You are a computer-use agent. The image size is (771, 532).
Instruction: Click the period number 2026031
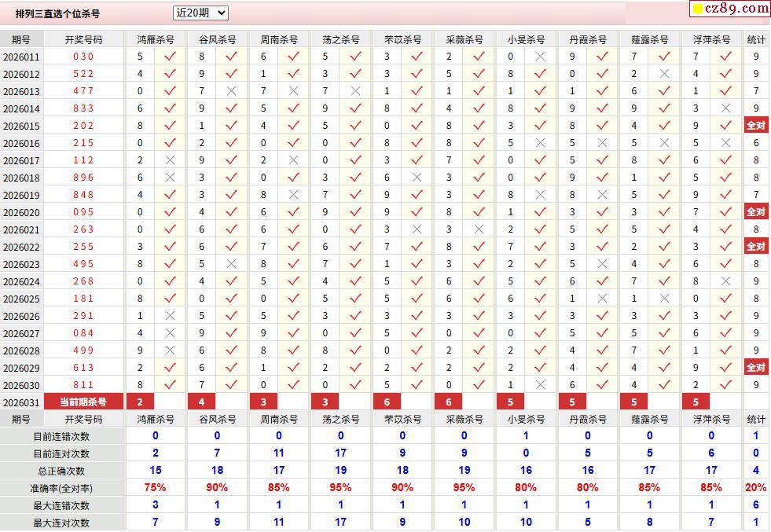tap(21, 402)
